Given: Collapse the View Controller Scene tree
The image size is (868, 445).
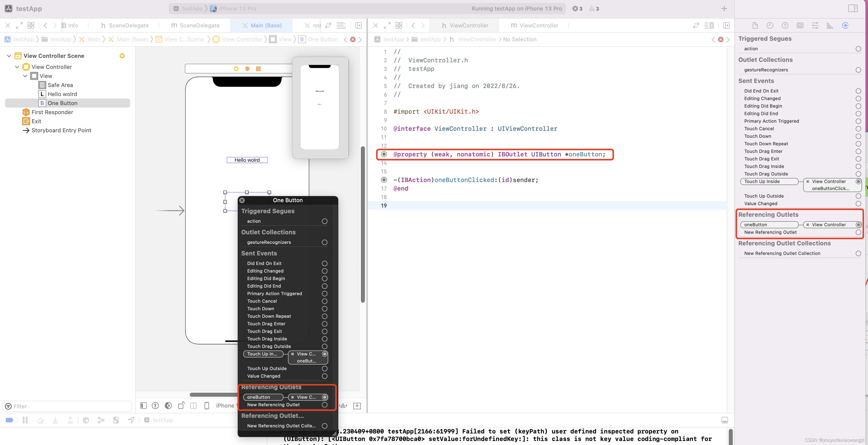Looking at the screenshot, I should tap(9, 56).
